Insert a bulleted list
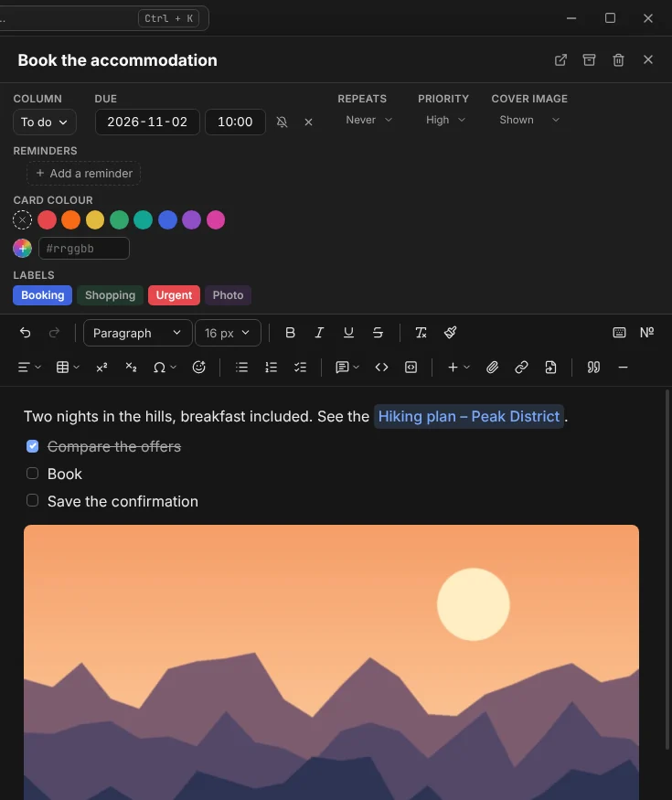The height and width of the screenshot is (800, 672). coord(241,368)
